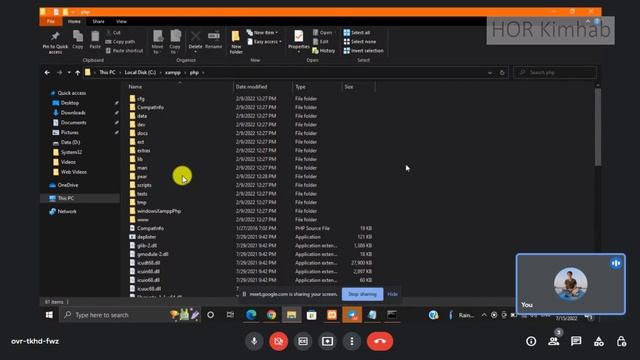640x360 pixels.
Task: Click the Cut scissors command
Action: pyautogui.click(x=113, y=33)
